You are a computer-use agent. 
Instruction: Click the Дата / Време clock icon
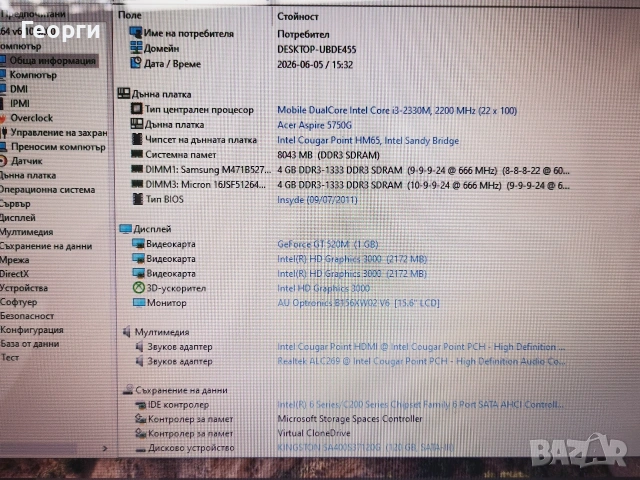point(136,63)
